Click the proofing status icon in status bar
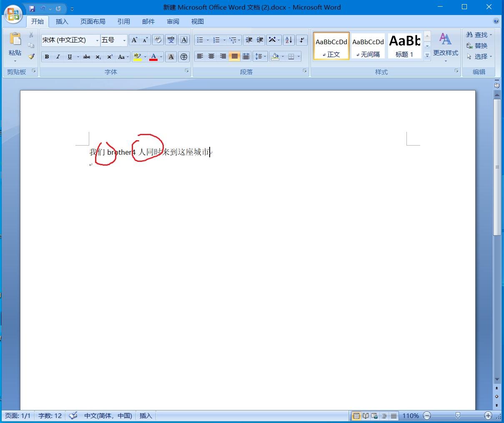504x423 pixels. (x=73, y=415)
